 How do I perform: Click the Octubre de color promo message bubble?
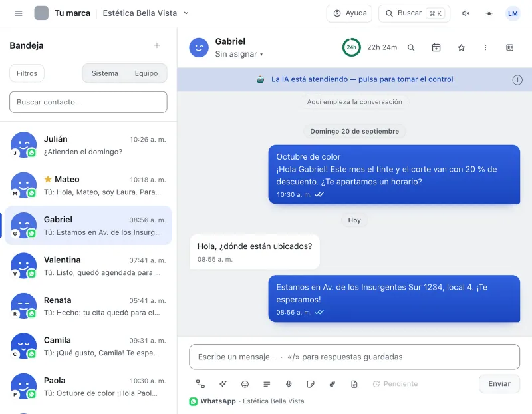[394, 174]
